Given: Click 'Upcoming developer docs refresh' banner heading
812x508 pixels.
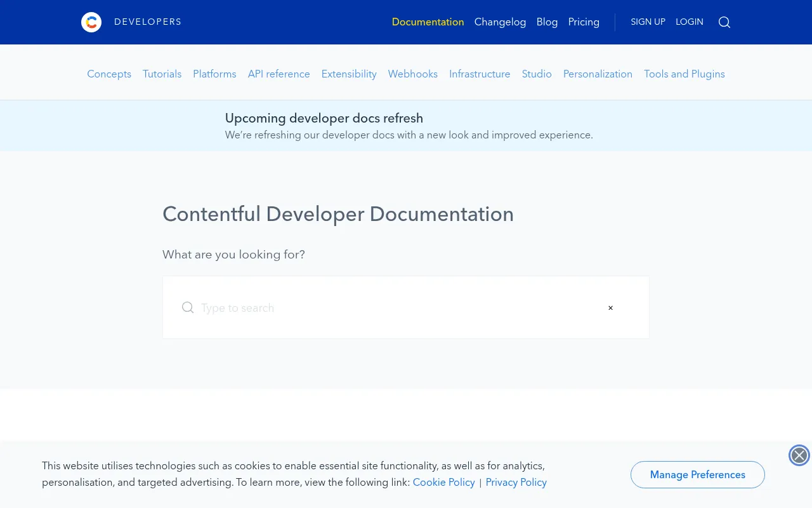Looking at the screenshot, I should point(324,118).
